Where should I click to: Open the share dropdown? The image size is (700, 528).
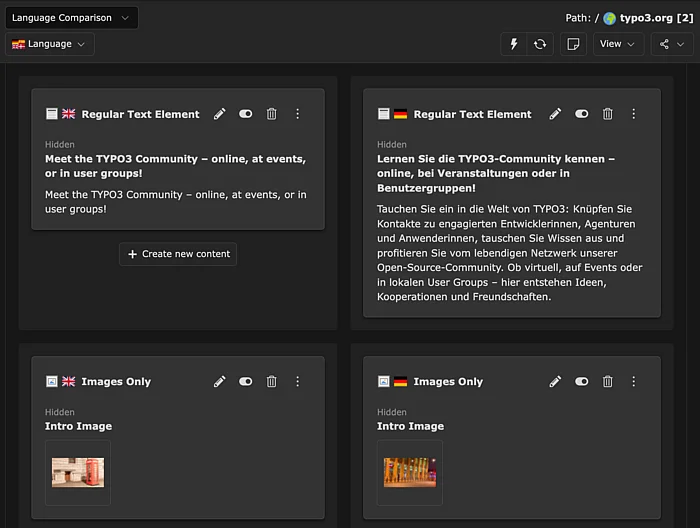pos(672,44)
